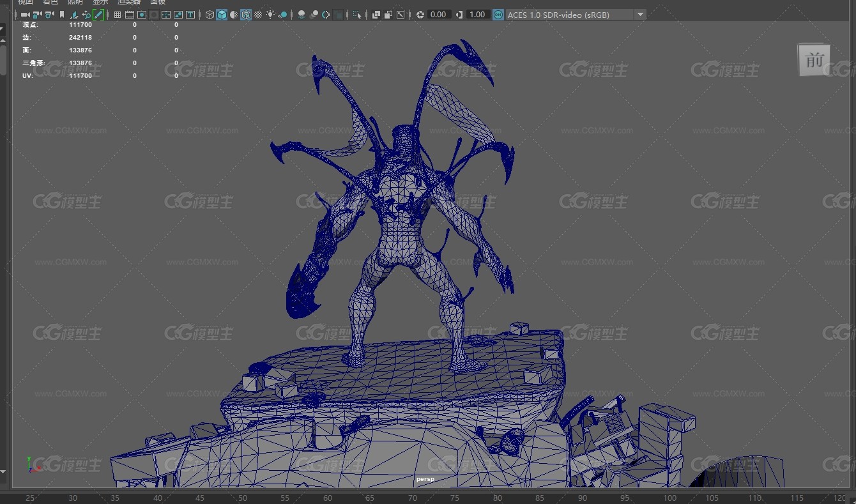Toggle the Motion Blur icon

(314, 15)
